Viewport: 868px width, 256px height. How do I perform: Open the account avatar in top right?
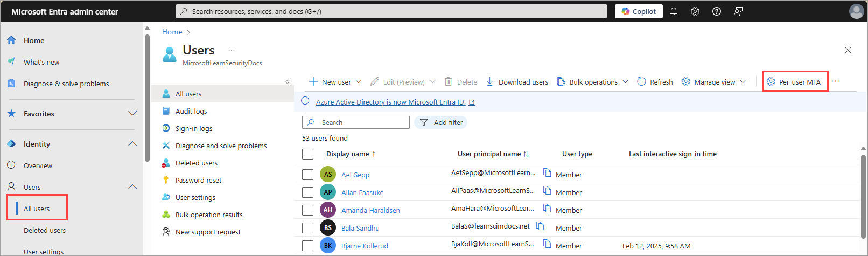click(x=856, y=11)
